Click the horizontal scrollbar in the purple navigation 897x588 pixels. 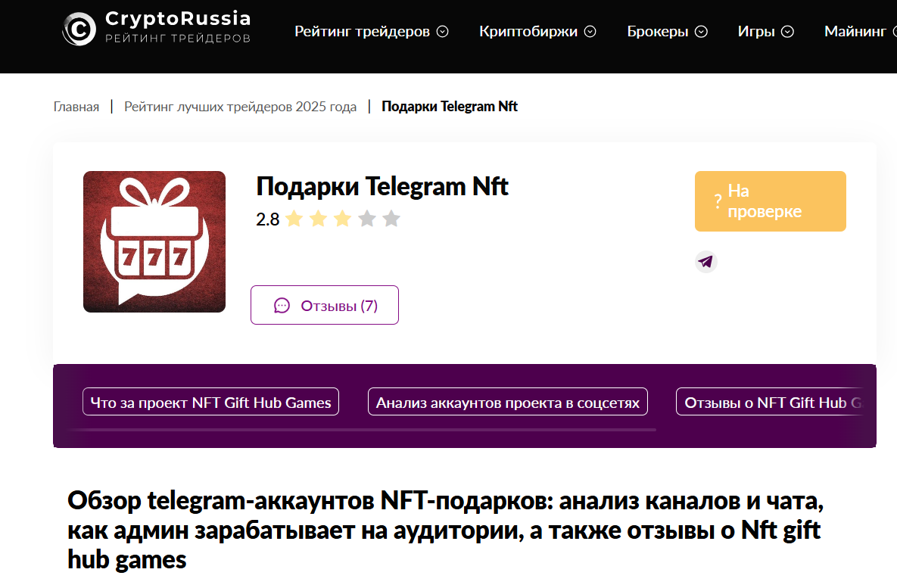click(x=362, y=430)
